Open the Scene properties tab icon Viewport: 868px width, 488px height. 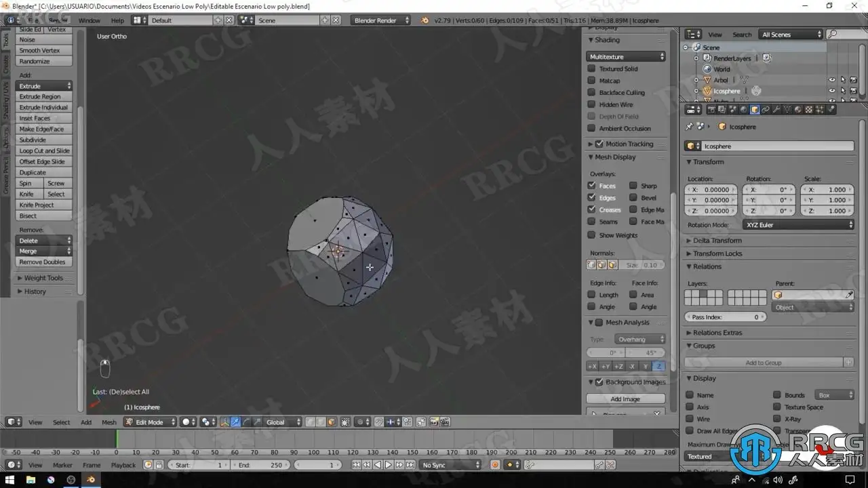[733, 109]
